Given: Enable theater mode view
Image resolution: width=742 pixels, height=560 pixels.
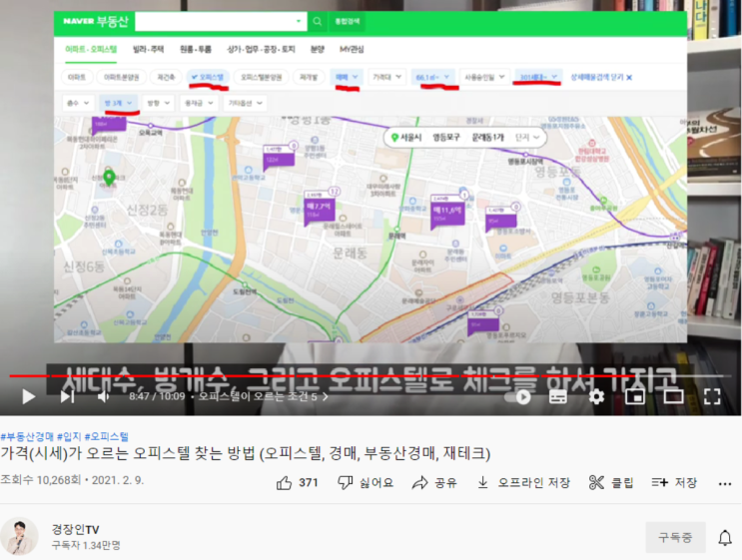Looking at the screenshot, I should [x=673, y=397].
